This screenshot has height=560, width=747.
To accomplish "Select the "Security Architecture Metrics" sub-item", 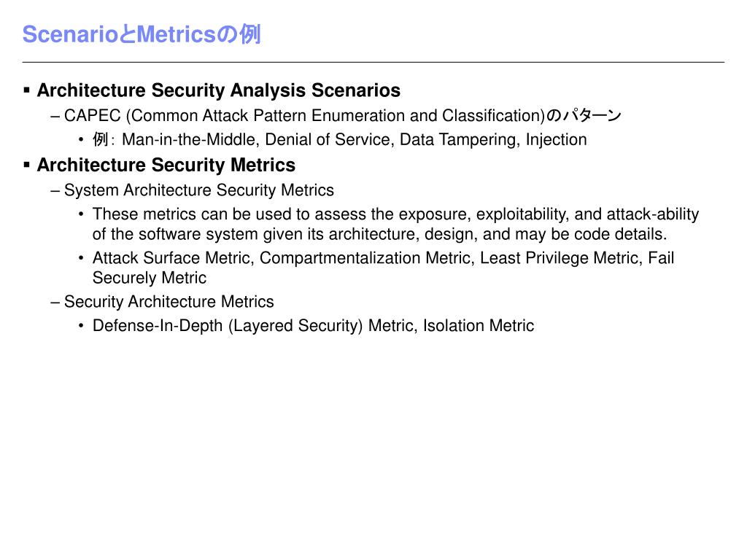I will pos(169,302).
